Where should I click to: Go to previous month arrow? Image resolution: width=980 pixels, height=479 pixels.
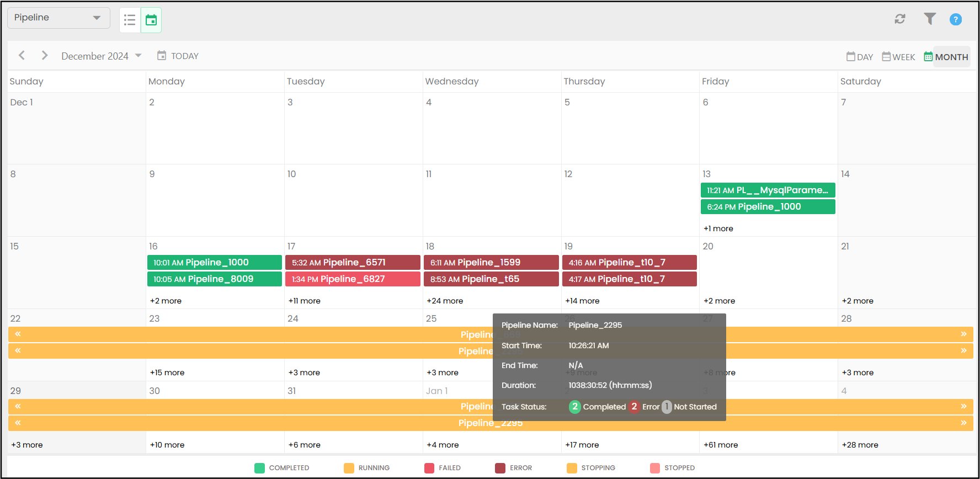point(22,56)
